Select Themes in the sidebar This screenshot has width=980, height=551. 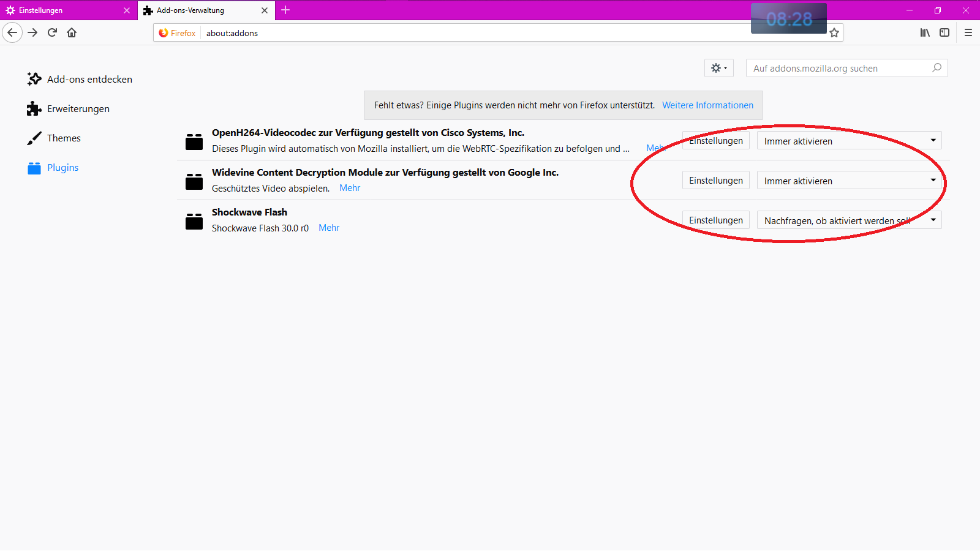tap(54, 138)
